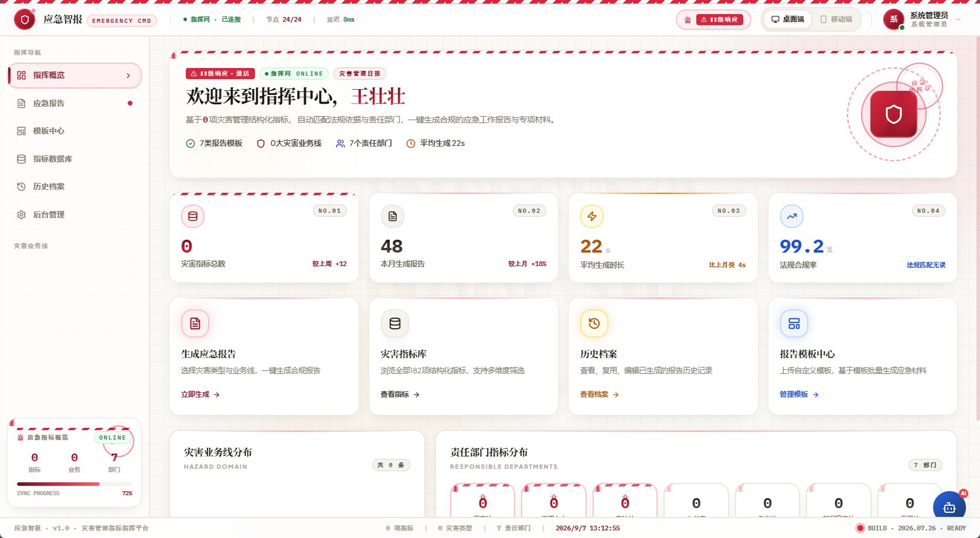The width and height of the screenshot is (980, 538).
Task: Click the 指挥网 · 已连接 status
Action: pos(212,19)
